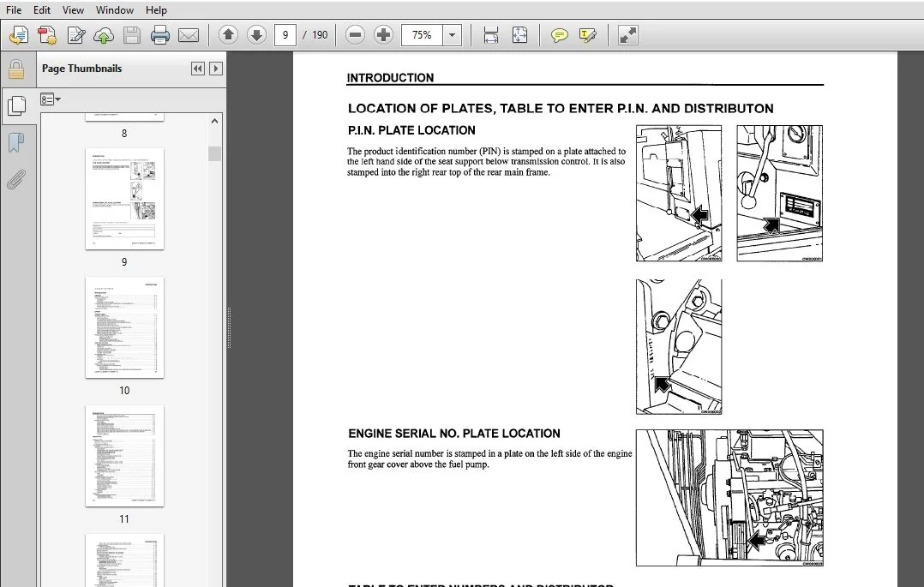This screenshot has width=924, height=587.
Task: Open the thumbnails options dropdown menu
Action: tap(50, 99)
